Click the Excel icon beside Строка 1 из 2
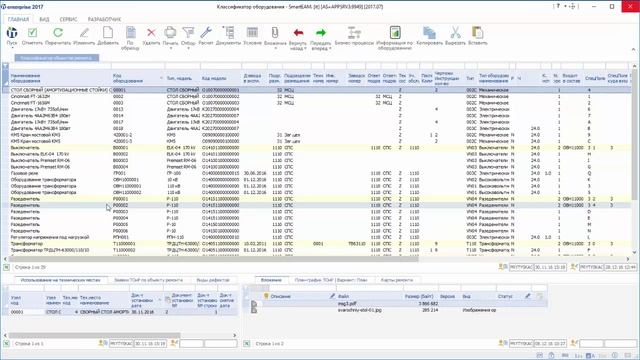Viewport: 640px width, 360px height. pyautogui.click(x=247, y=344)
